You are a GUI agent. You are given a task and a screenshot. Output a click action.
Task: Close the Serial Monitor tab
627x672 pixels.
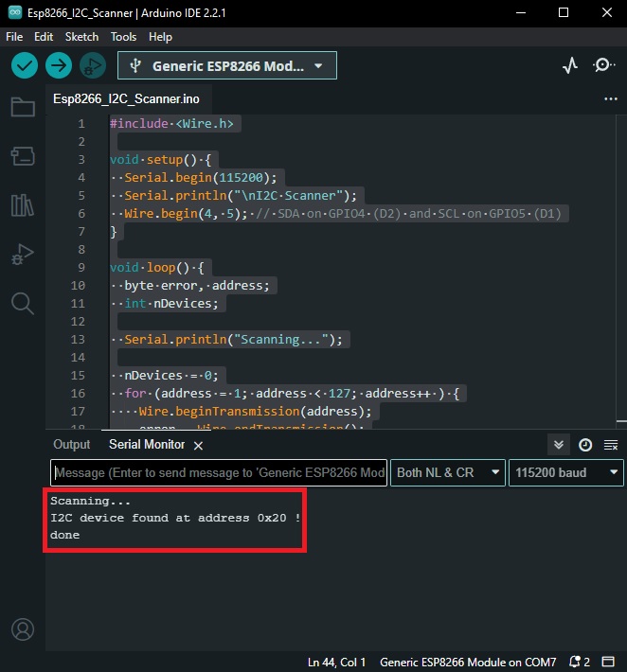[x=198, y=445]
